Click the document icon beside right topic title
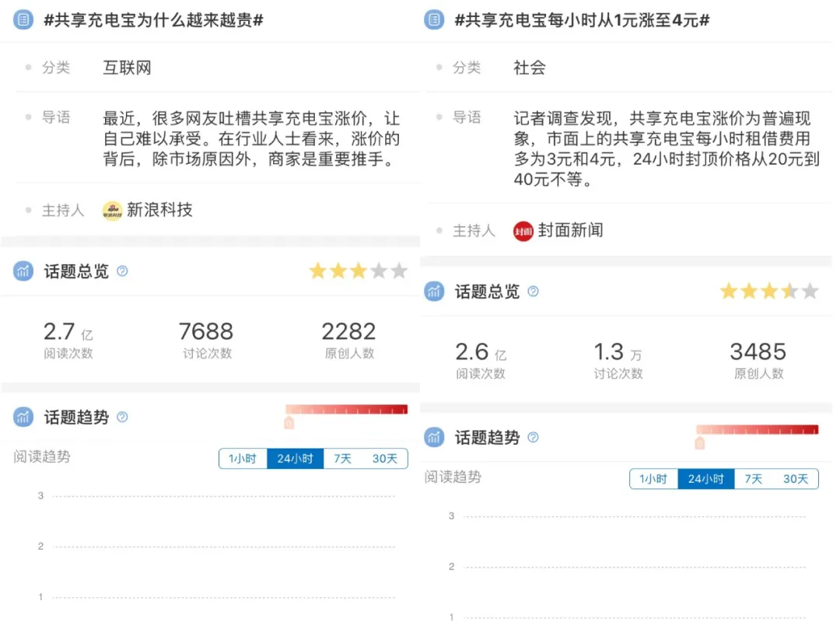 tap(434, 20)
